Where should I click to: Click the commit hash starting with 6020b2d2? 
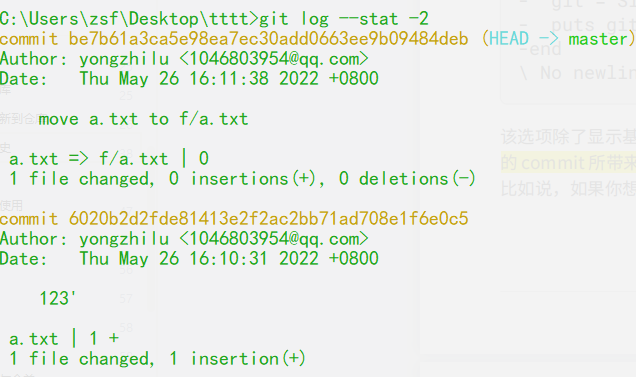pyautogui.click(x=269, y=219)
